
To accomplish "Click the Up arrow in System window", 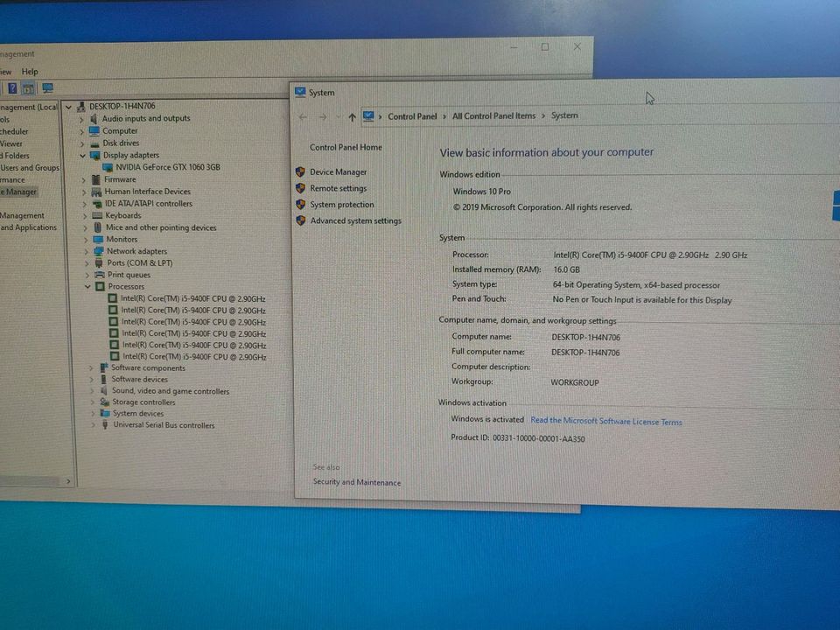I will click(x=352, y=116).
